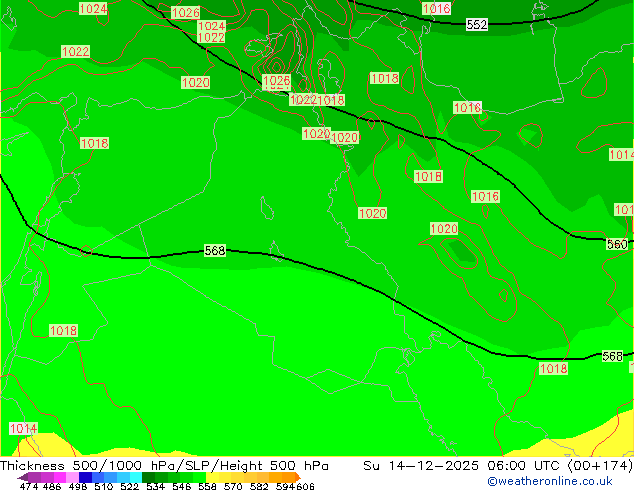Click the 552 height contour label
Image resolution: width=634 pixels, height=490 pixels.
click(477, 25)
